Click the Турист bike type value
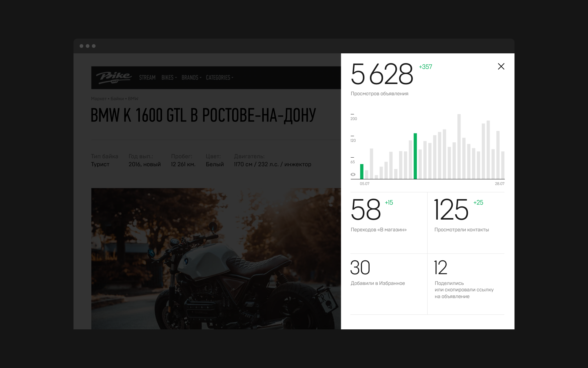 (100, 164)
